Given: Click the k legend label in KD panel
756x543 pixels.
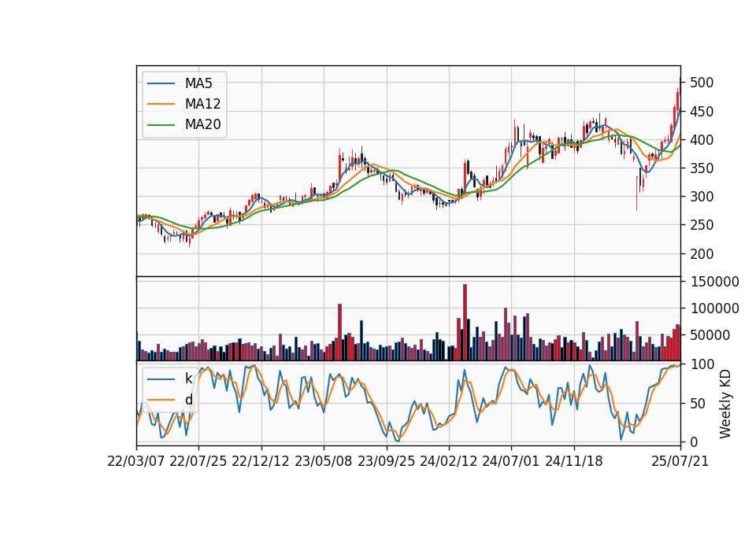Looking at the screenshot, I should [188, 379].
